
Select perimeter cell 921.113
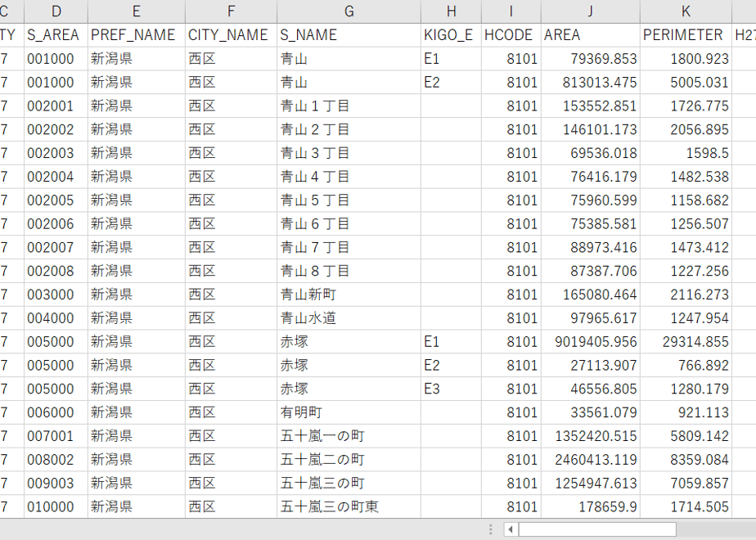(686, 413)
